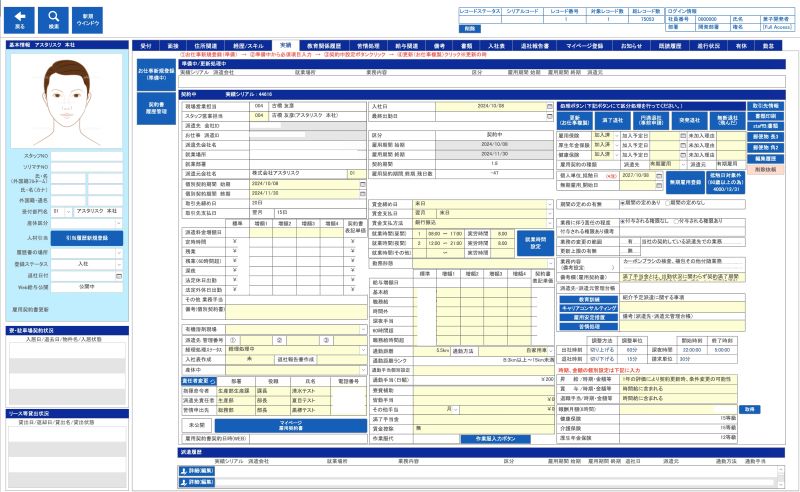
Task: Click the 引当履歴新規登録 button
Action: 87,238
